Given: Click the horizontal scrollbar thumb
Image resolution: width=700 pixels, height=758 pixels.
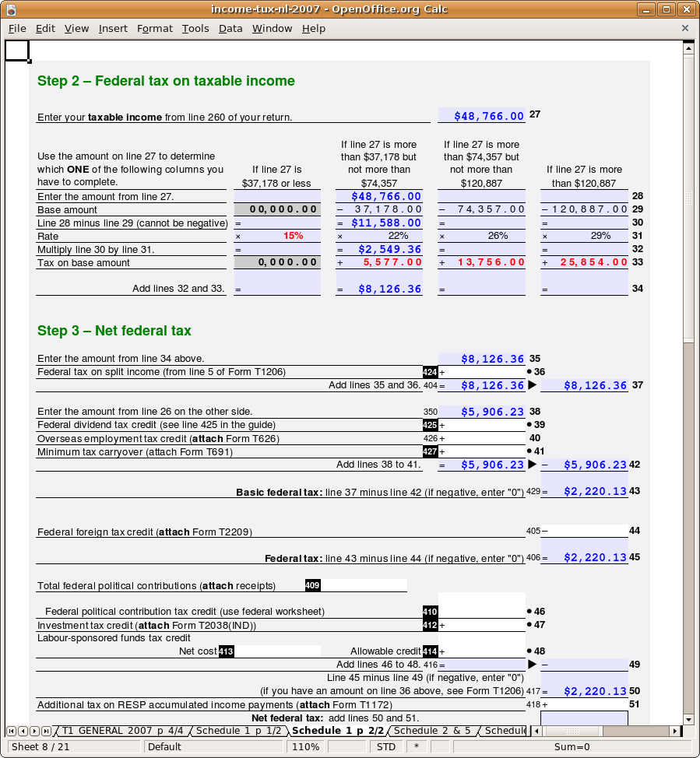Looking at the screenshot, I should [x=573, y=731].
